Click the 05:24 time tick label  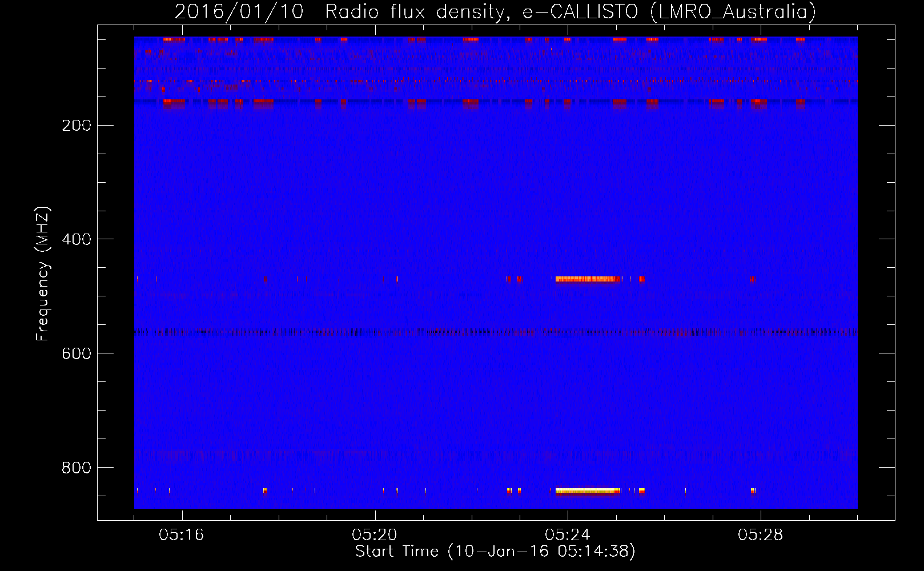pos(568,534)
